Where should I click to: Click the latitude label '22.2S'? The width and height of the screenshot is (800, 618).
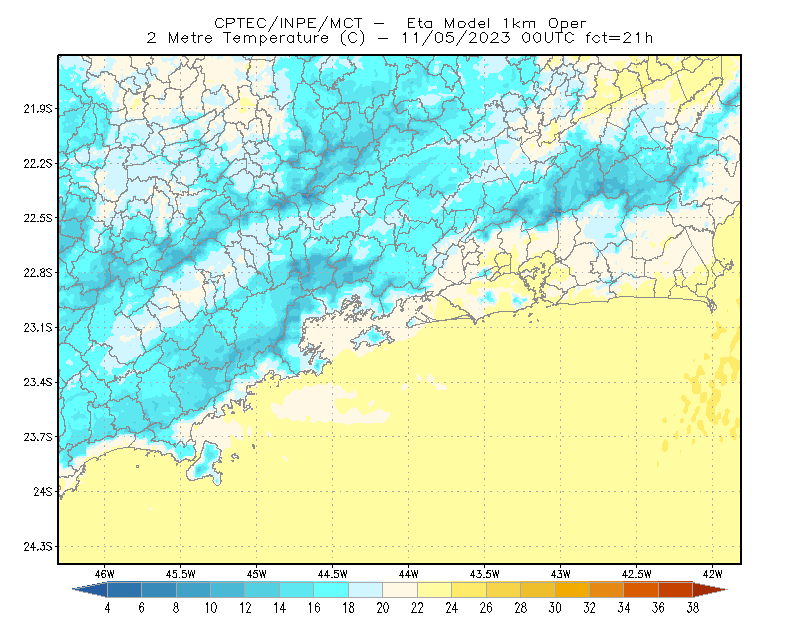(38, 163)
